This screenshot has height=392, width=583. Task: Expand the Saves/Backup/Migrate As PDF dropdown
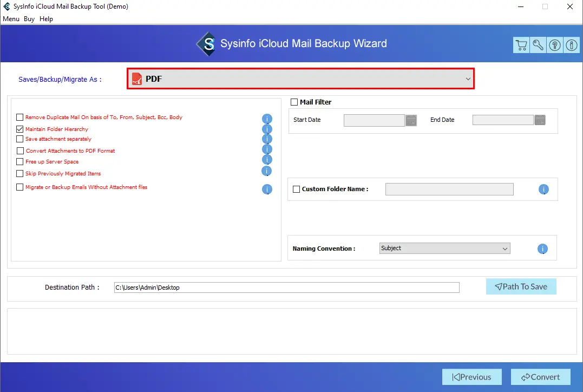tap(300, 79)
